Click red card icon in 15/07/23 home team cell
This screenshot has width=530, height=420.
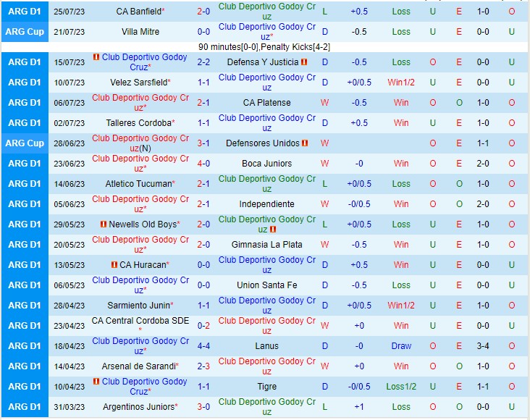coord(96,56)
